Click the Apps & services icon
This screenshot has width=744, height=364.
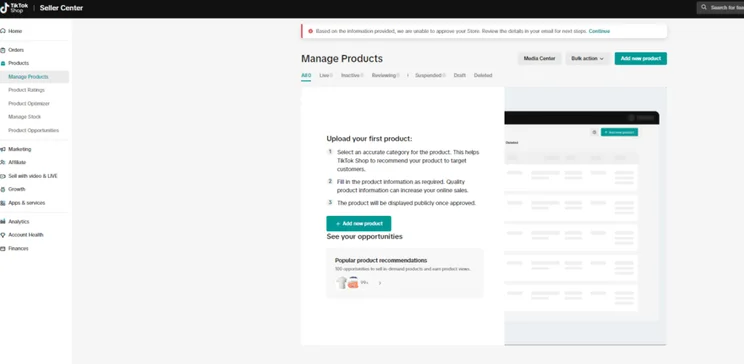pyautogui.click(x=3, y=203)
